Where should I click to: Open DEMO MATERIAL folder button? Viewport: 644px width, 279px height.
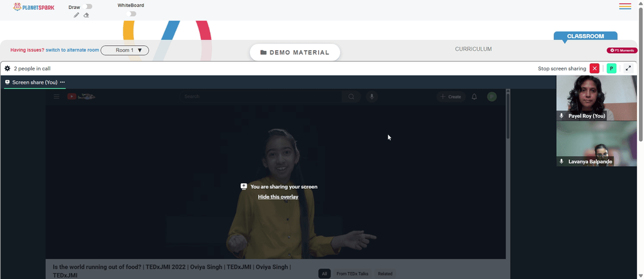295,53
